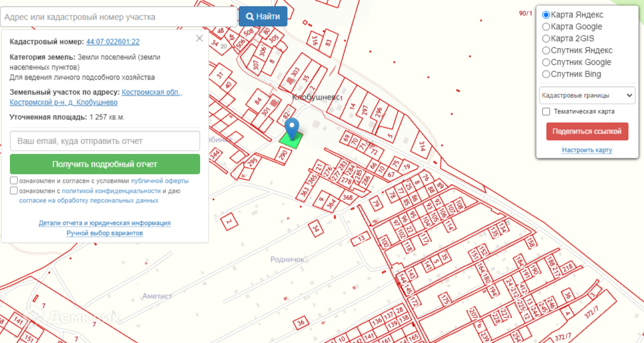Click Ручной выбор вариантов link
The image size is (644, 343).
point(105,233)
